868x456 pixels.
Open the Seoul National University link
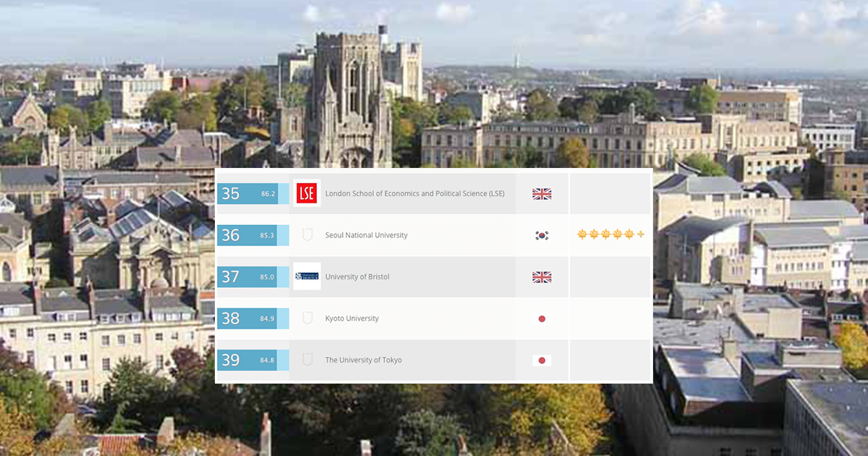tap(366, 235)
